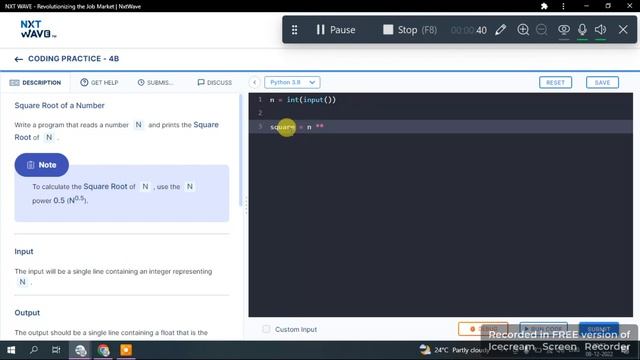This screenshot has width=640, height=360.
Task: Click the description panel scrollbar
Action: (x=240, y=151)
